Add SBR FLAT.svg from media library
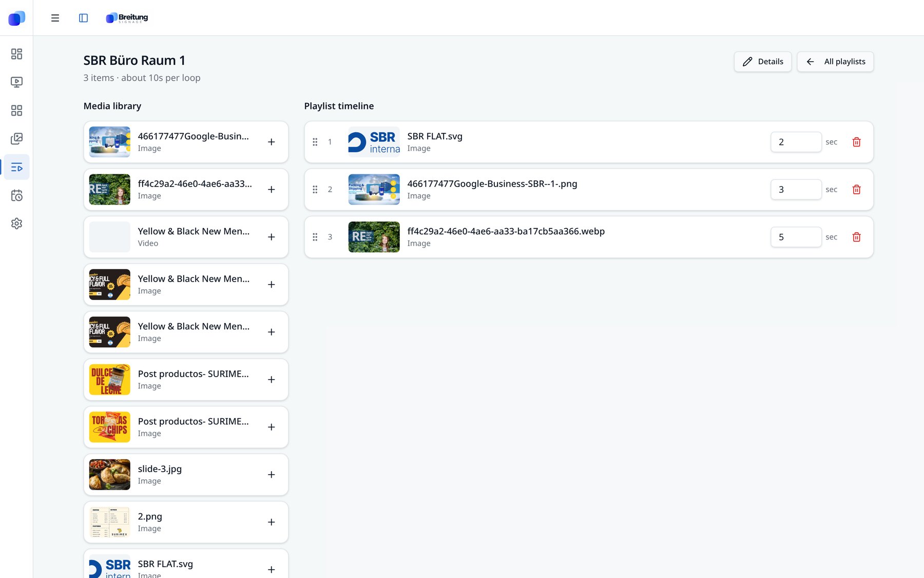This screenshot has height=578, width=924. [272, 569]
